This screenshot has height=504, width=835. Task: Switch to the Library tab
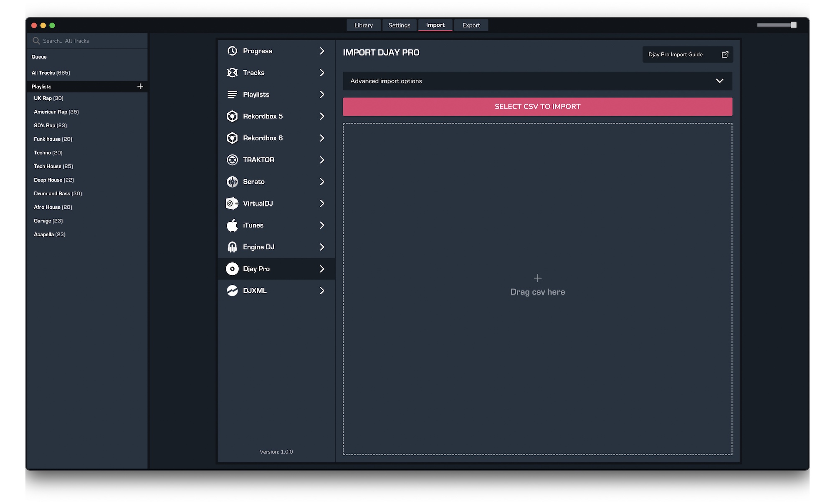[x=364, y=25]
